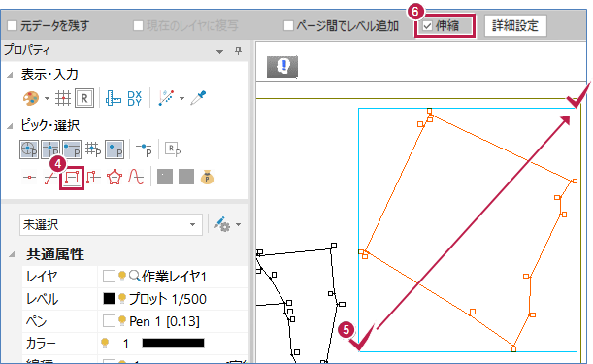
Task: Select the polygon selection tool
Action: point(115,177)
